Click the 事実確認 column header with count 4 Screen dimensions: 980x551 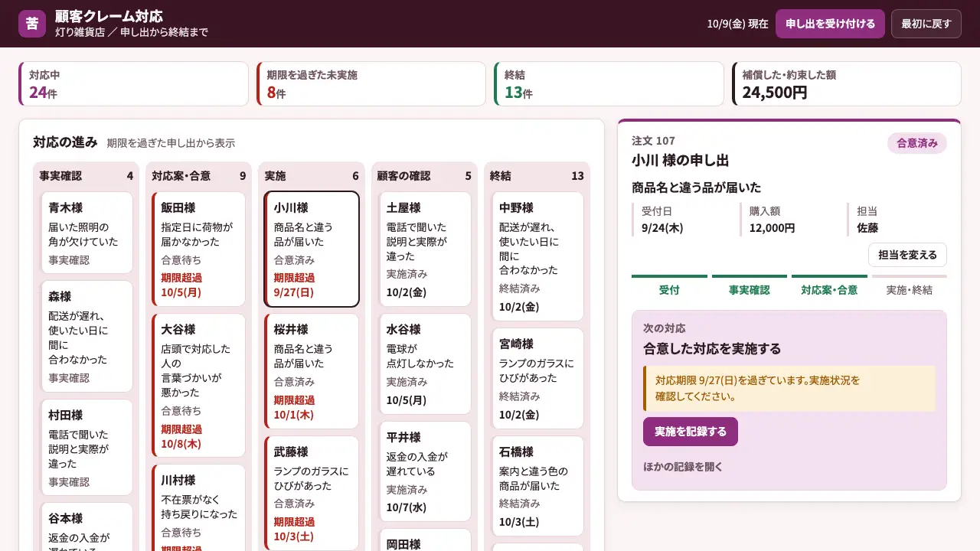86,176
